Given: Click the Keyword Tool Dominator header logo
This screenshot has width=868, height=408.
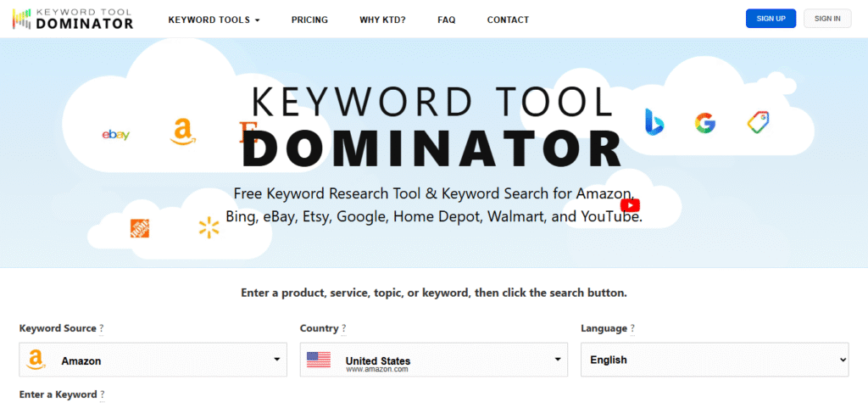Looking at the screenshot, I should click(72, 20).
